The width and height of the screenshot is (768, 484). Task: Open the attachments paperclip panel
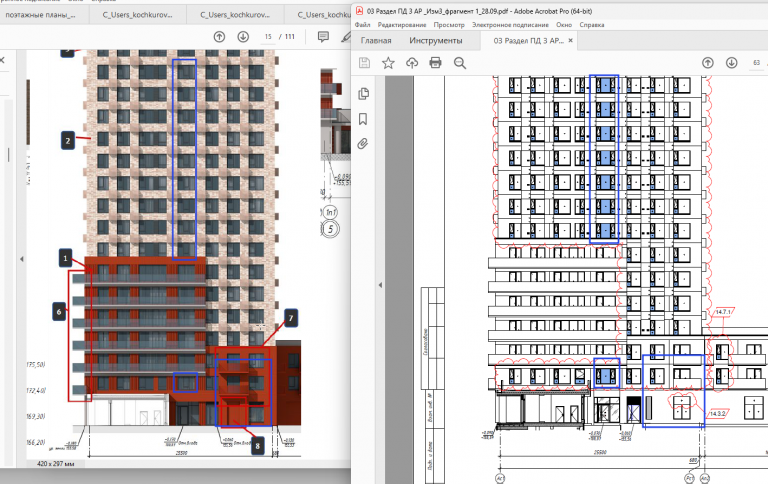coord(362,144)
